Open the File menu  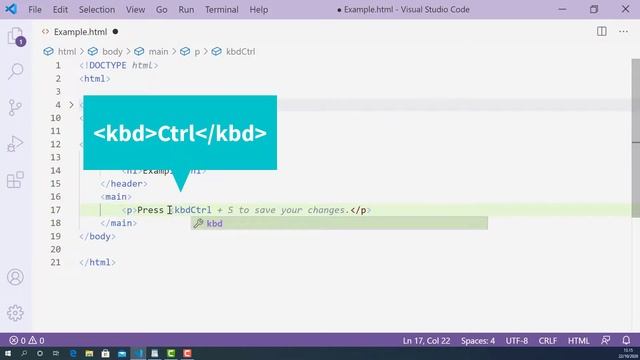click(x=35, y=9)
